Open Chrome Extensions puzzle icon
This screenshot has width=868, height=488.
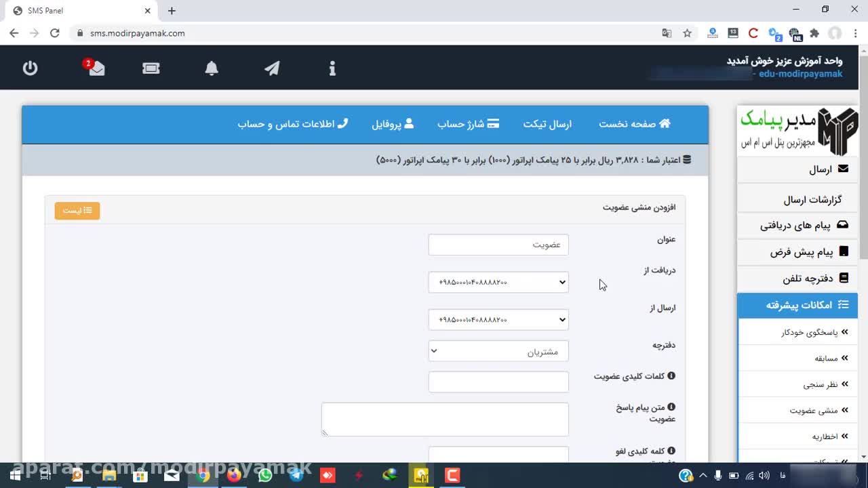click(x=814, y=33)
